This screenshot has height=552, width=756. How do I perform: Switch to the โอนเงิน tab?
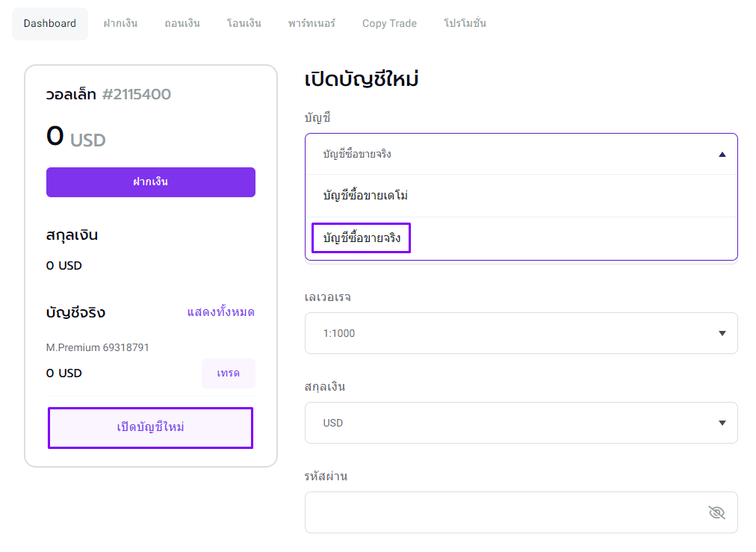(244, 24)
